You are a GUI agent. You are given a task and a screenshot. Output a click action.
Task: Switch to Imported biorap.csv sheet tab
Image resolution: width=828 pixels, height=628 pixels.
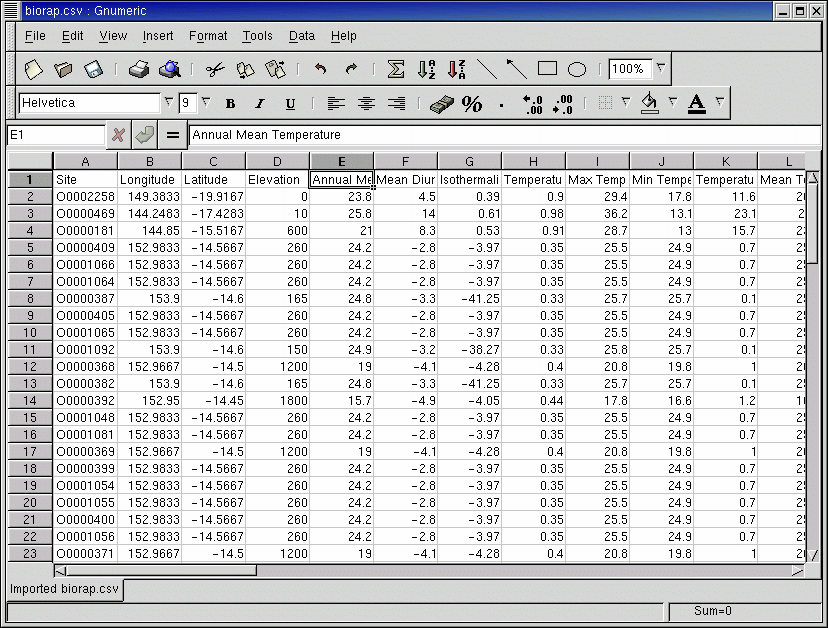pyautogui.click(x=65, y=589)
